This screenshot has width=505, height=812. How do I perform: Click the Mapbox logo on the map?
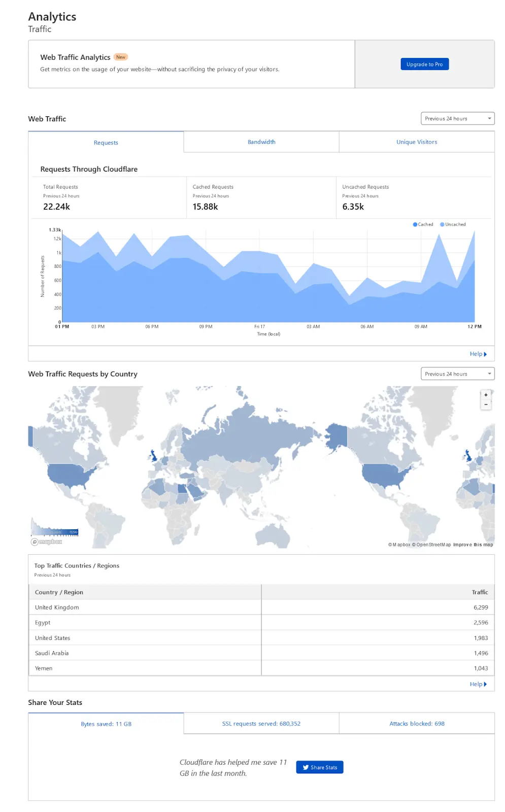click(x=47, y=542)
